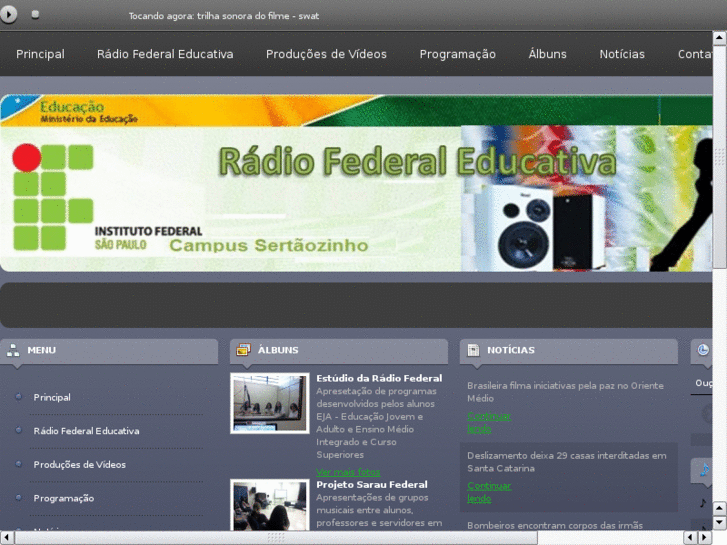Click the ÁLBUNS panel heading

tap(278, 350)
